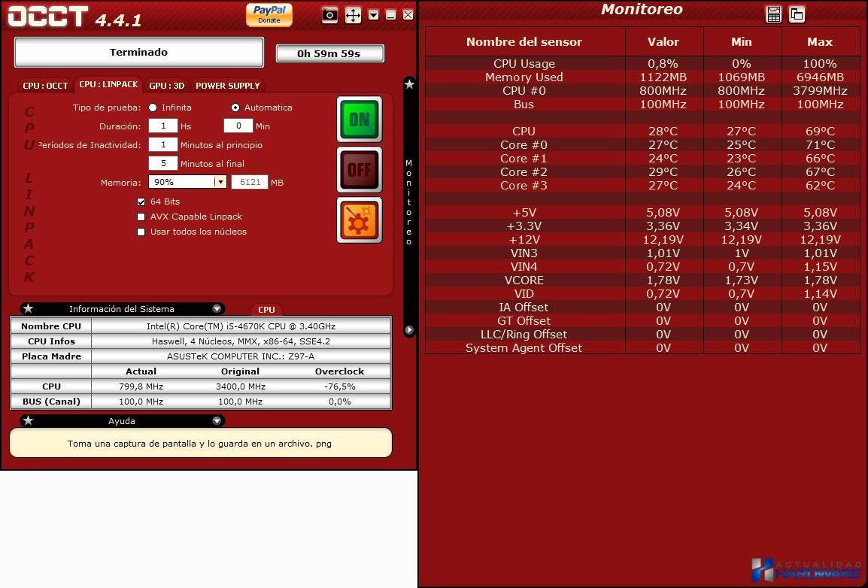
Task: Click the camera screenshot icon
Action: 329,15
